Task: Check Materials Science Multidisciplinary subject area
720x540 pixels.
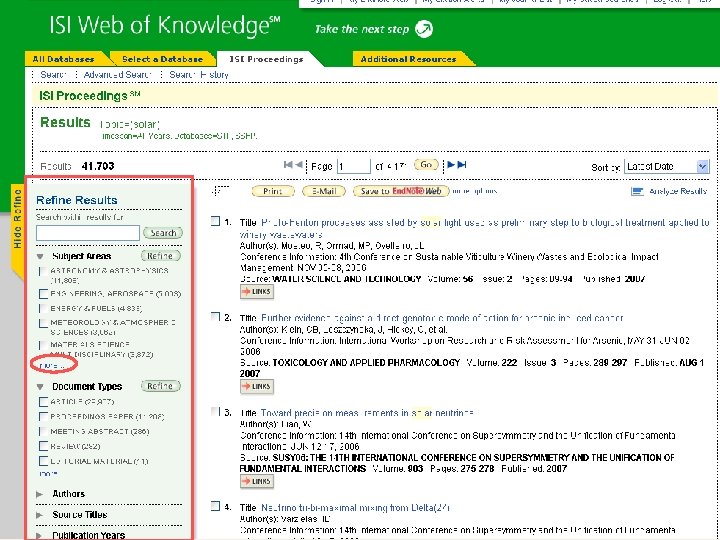Action: point(43,345)
